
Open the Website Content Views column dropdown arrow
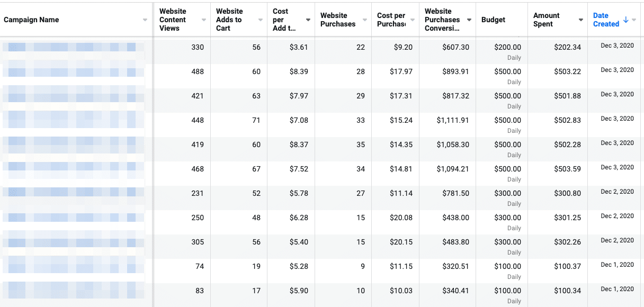204,20
